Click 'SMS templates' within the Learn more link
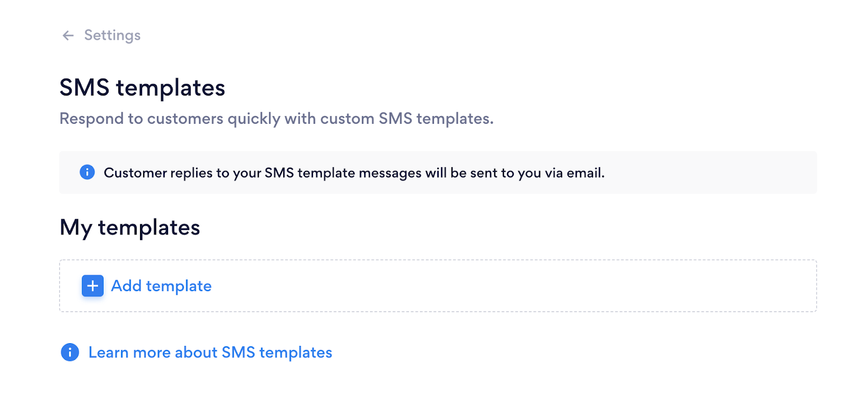Image resolution: width=868 pixels, height=405 pixels. [277, 352]
